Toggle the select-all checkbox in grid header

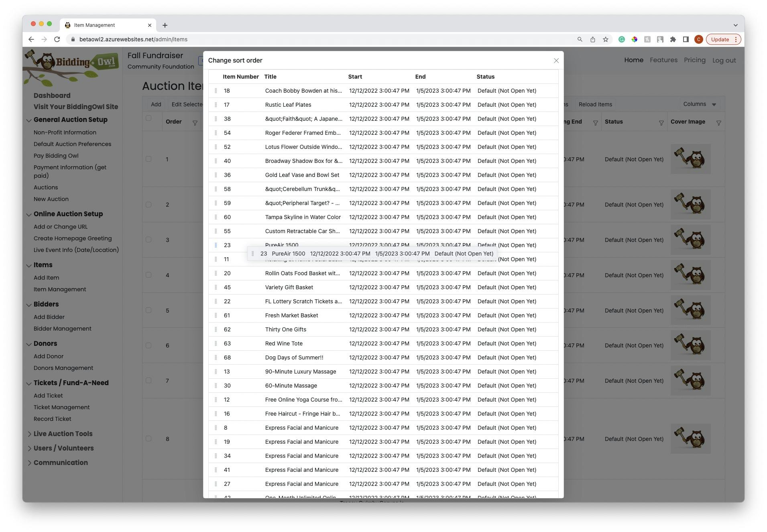coord(149,118)
